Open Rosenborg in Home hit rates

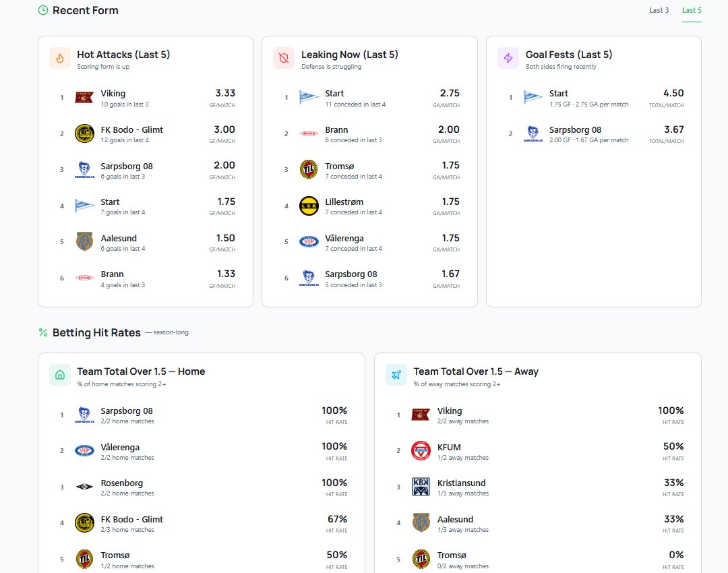tap(121, 483)
